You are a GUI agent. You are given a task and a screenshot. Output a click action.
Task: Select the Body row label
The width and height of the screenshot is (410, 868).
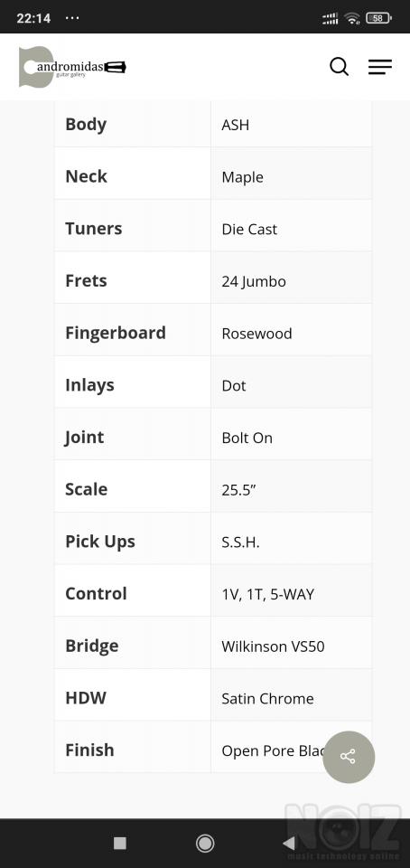click(x=86, y=125)
